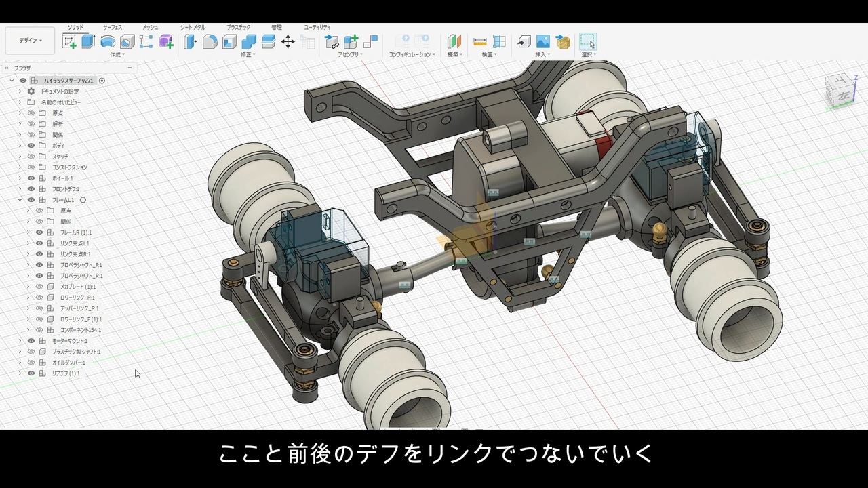The image size is (868, 488).
Task: Show the メカプレート (1):1 component
Action: tap(39, 287)
